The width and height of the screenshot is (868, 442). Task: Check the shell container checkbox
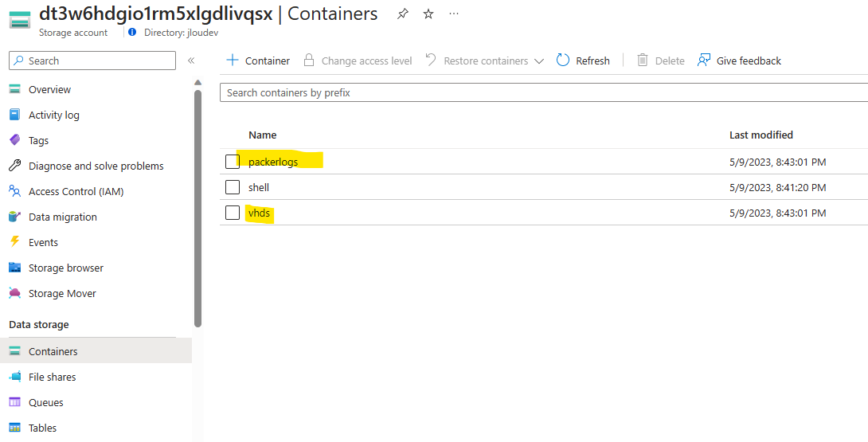coord(233,187)
